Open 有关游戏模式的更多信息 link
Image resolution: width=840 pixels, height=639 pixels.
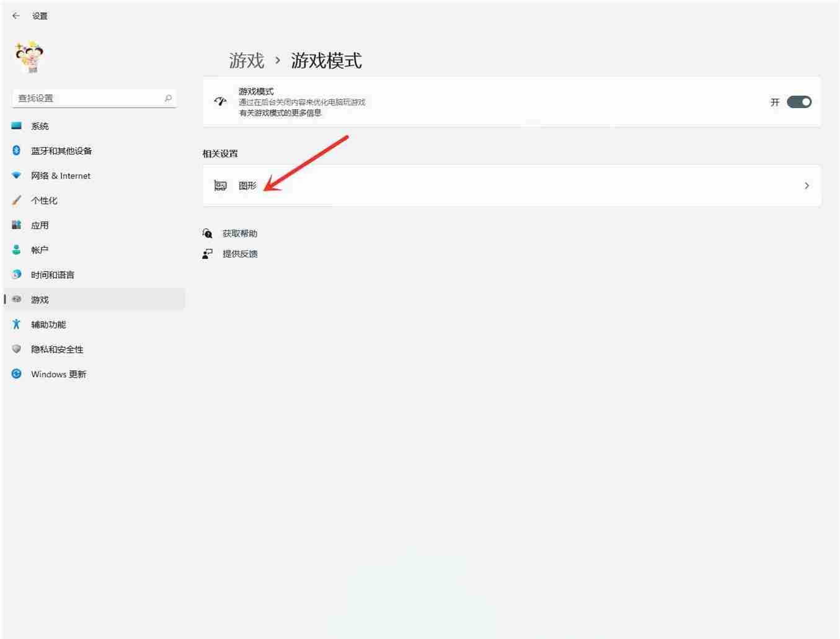click(281, 113)
